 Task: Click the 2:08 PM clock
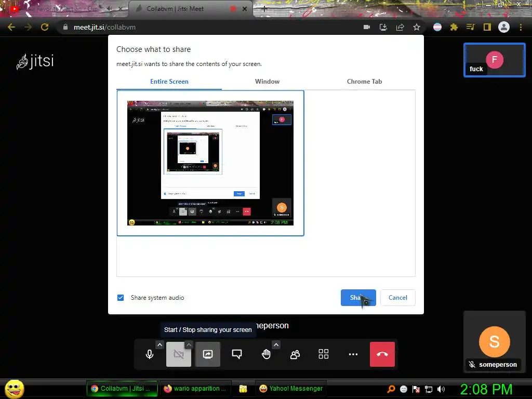coord(486,389)
